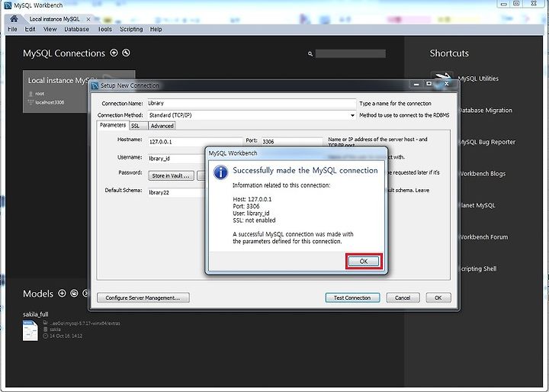The image size is (549, 392).
Task: Click the connections search box
Action: click(351, 53)
